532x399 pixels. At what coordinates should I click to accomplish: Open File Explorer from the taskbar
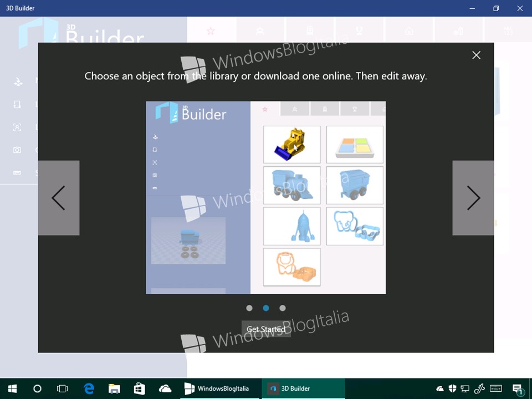(114, 388)
